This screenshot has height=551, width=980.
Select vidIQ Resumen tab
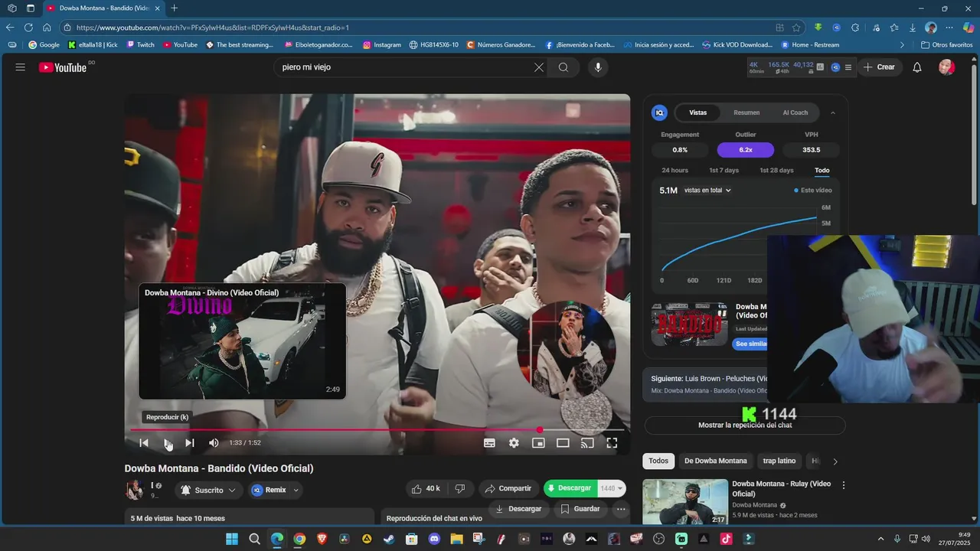(x=746, y=112)
